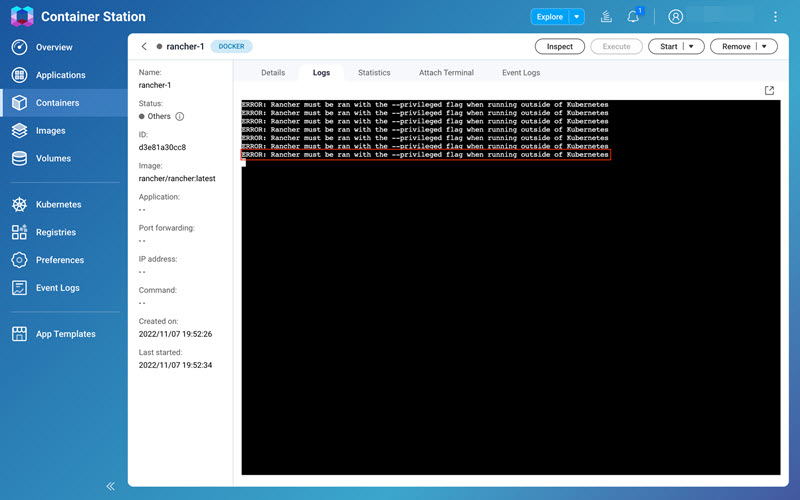Open the Images layers icon
800x500 pixels.
pyautogui.click(x=19, y=131)
